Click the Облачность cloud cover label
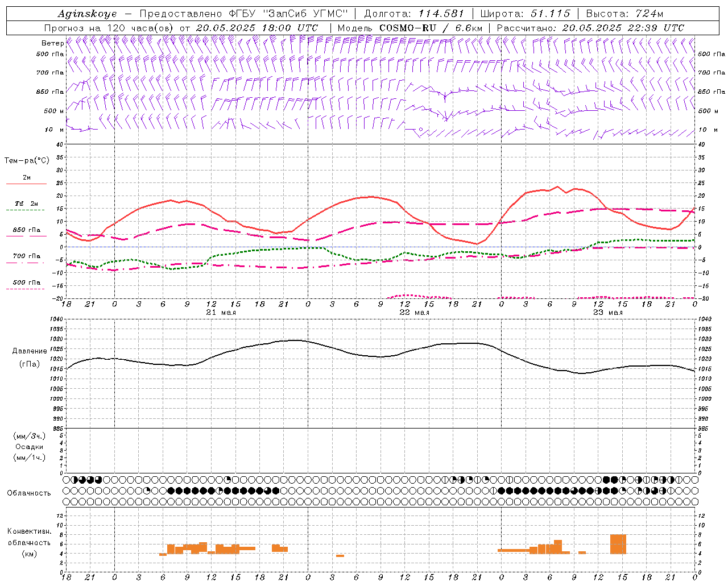Image resolution: width=728 pixels, height=582 pixels. coord(29,493)
